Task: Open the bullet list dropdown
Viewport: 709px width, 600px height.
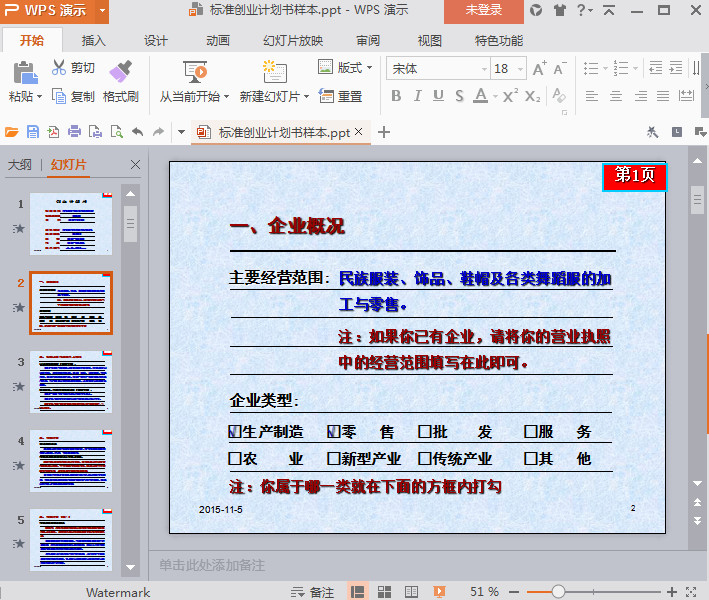Action: click(x=605, y=69)
